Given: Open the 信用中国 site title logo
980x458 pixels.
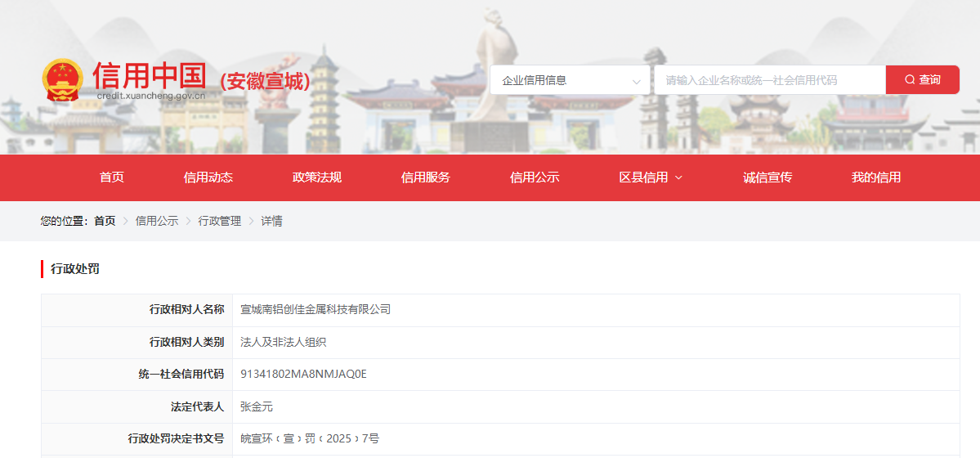Looking at the screenshot, I should pos(150,76).
